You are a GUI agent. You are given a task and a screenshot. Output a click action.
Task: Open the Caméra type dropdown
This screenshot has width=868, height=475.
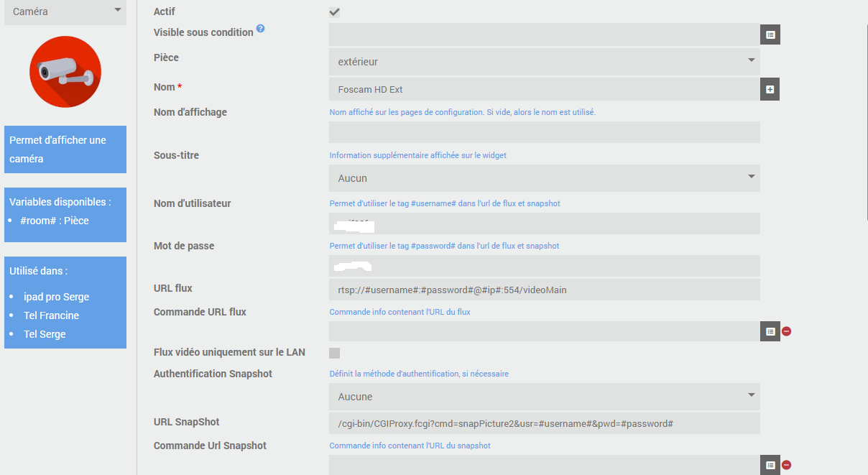pos(65,11)
